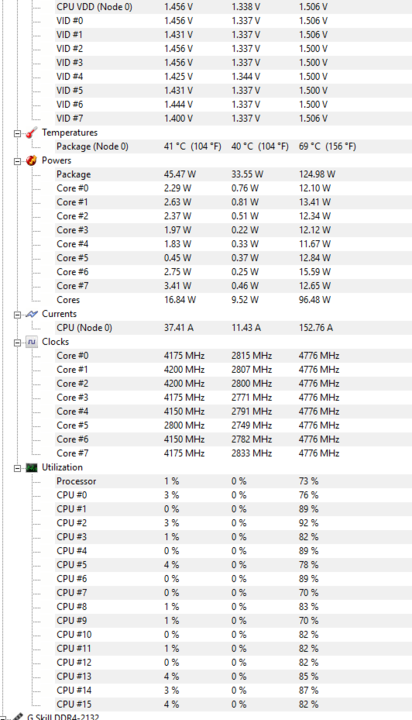This screenshot has height=720, width=412.
Task: Collapse the Powers tree node
Action: point(17,161)
